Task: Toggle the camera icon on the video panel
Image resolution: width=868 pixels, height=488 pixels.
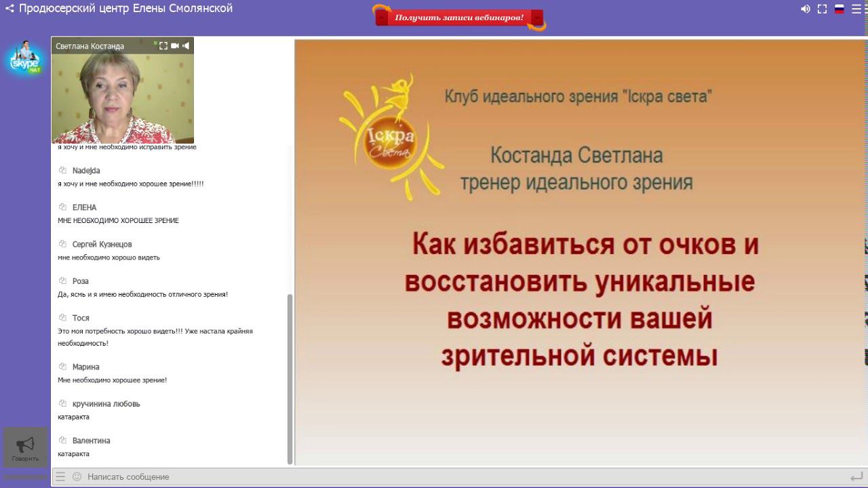Action: pos(175,45)
